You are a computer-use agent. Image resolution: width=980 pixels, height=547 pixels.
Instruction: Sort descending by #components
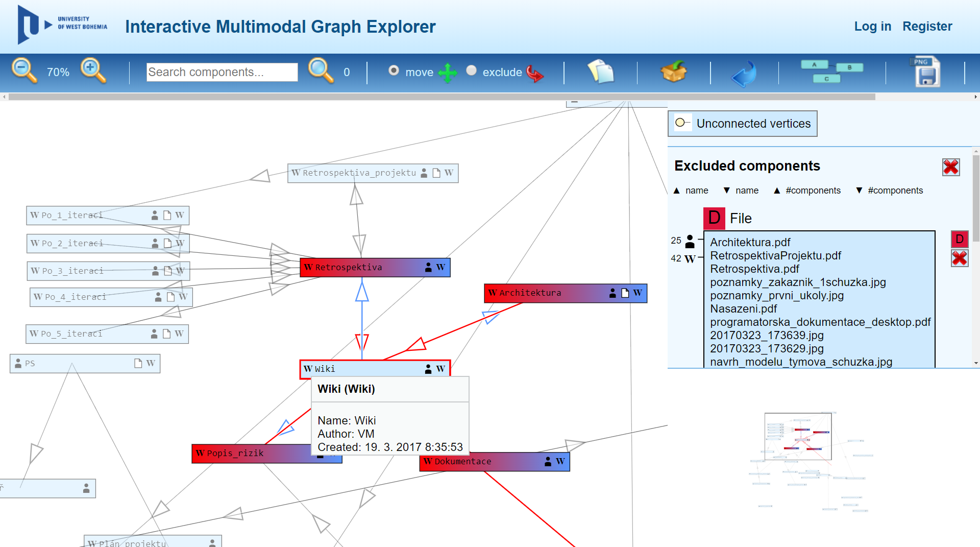click(x=889, y=191)
